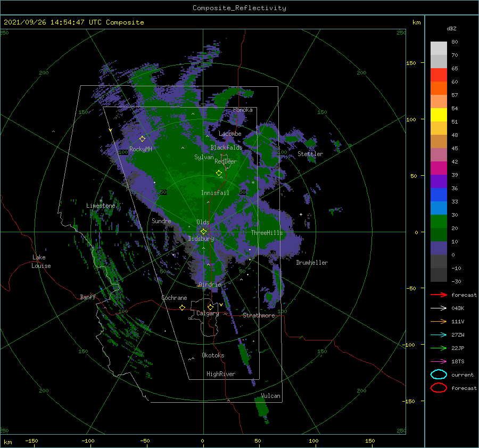Select the 54 dBZ yellow color swatch
479x448 pixels.
click(x=439, y=115)
